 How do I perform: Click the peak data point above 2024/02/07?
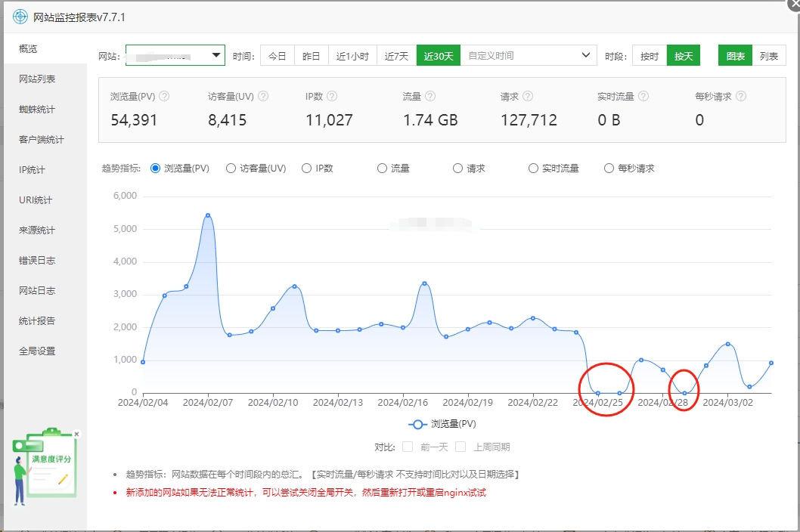208,215
